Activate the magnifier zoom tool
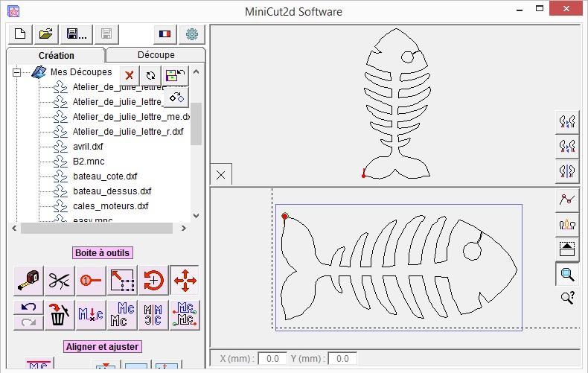Viewport: 588px width, 373px height. click(x=567, y=274)
